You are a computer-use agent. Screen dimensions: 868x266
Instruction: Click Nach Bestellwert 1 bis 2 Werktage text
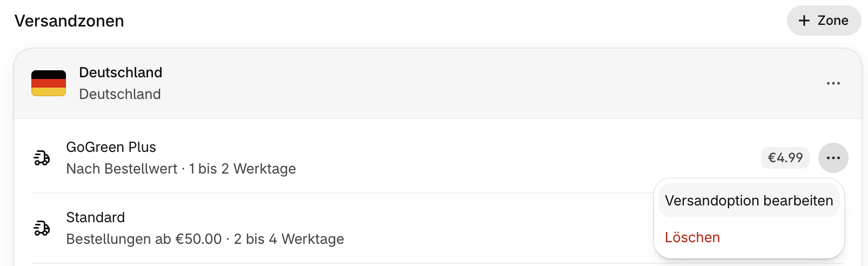point(181,169)
